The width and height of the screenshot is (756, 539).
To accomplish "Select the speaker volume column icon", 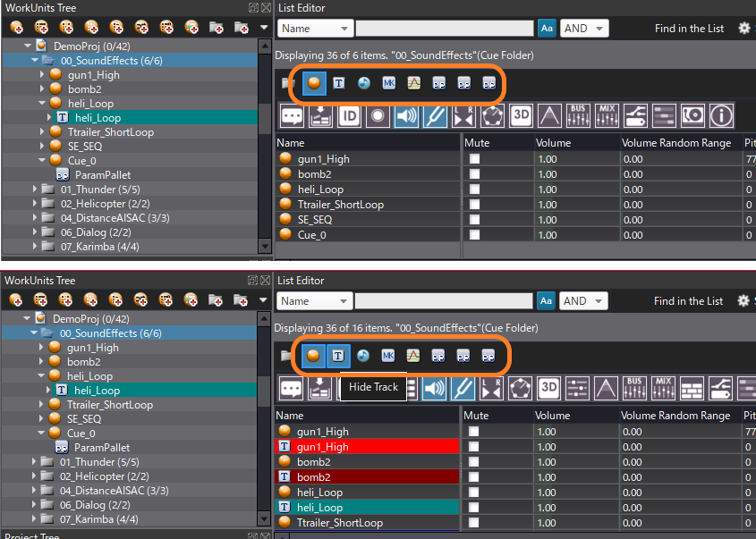I will tap(404, 115).
